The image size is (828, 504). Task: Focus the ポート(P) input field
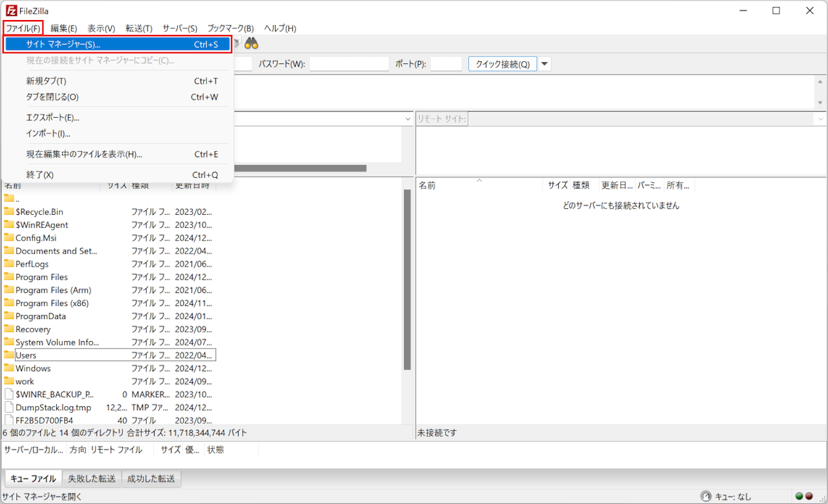[x=446, y=64]
